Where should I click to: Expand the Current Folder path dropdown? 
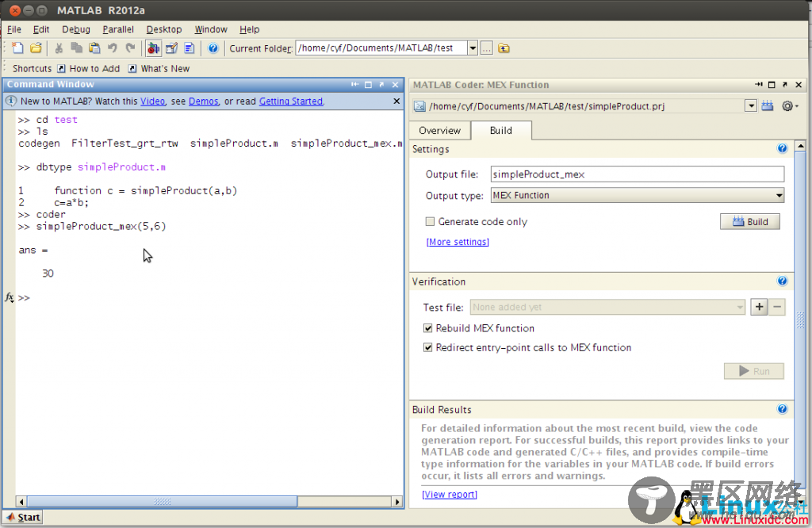473,48
